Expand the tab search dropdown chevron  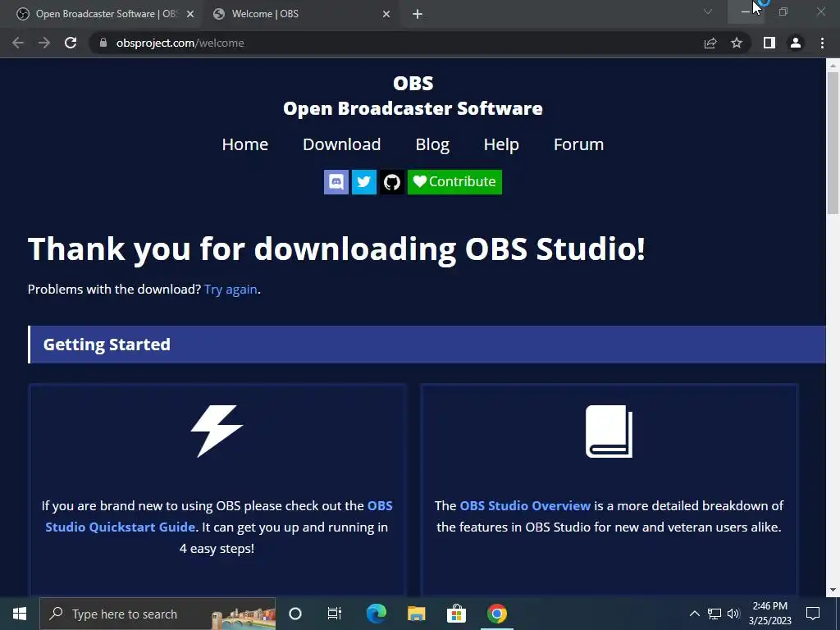tap(708, 11)
